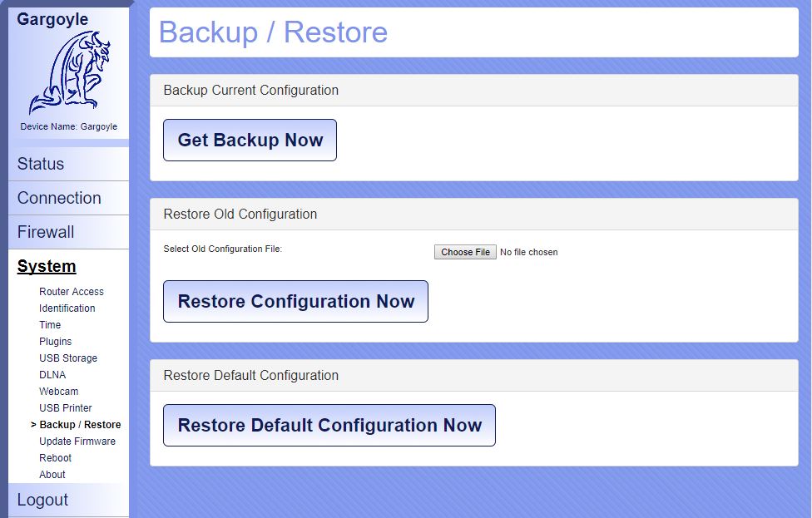Viewport: 812px width, 518px height.
Task: Go to DLNA settings
Action: pos(52,375)
